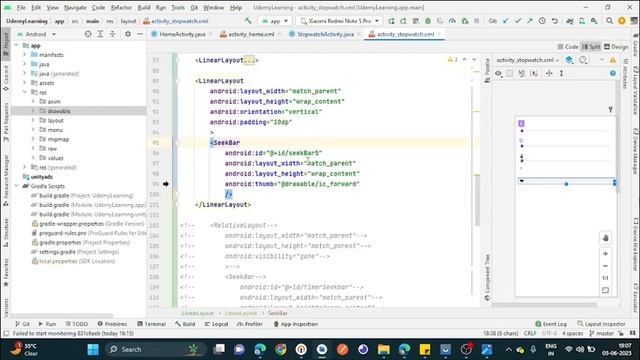Switch editor to Split view

591,47
